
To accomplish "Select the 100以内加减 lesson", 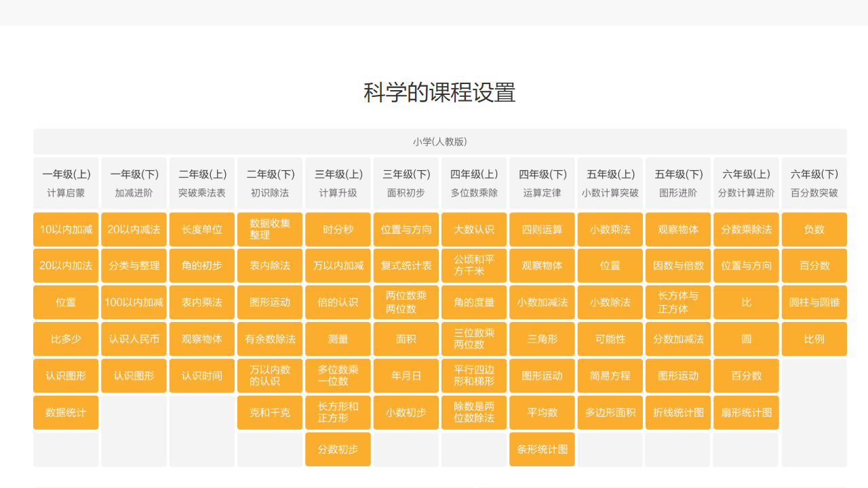I will click(x=134, y=302).
